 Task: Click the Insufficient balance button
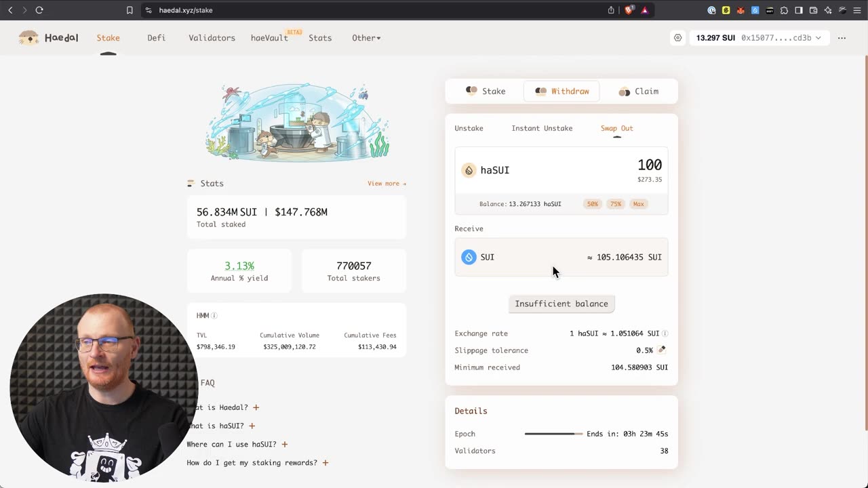click(561, 304)
